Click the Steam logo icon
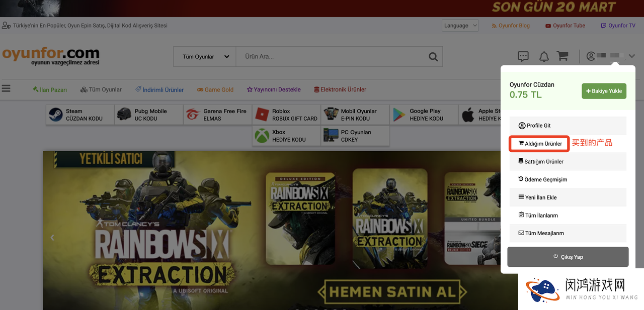 [x=55, y=115]
